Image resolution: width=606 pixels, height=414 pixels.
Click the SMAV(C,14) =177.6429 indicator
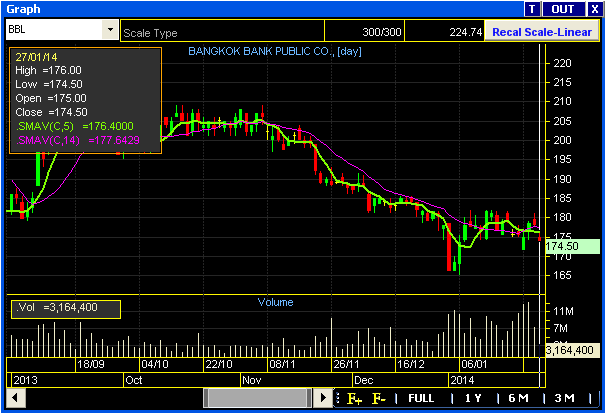(78, 140)
